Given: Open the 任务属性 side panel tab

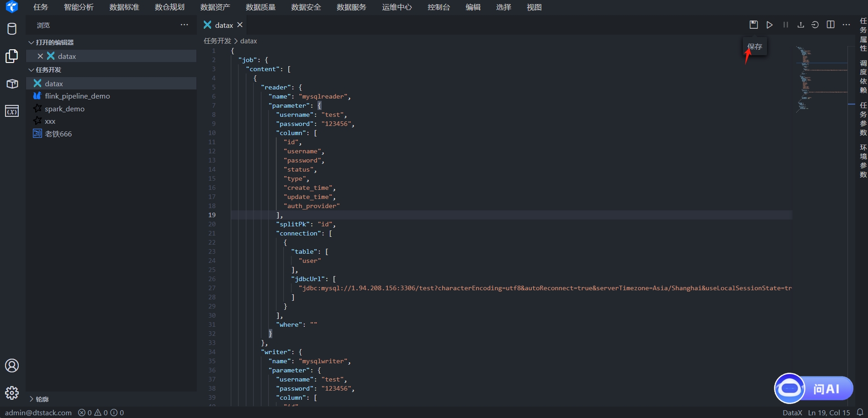Looking at the screenshot, I should pos(863,35).
